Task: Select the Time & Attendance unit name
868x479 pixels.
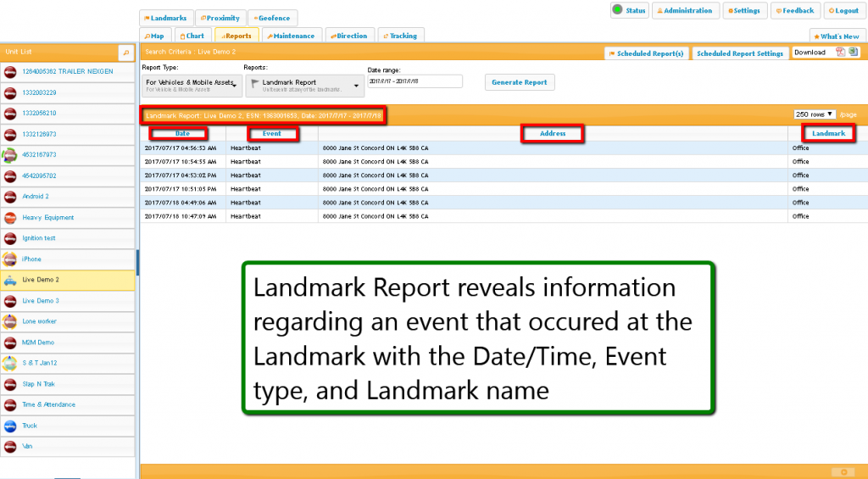Action: click(x=48, y=404)
